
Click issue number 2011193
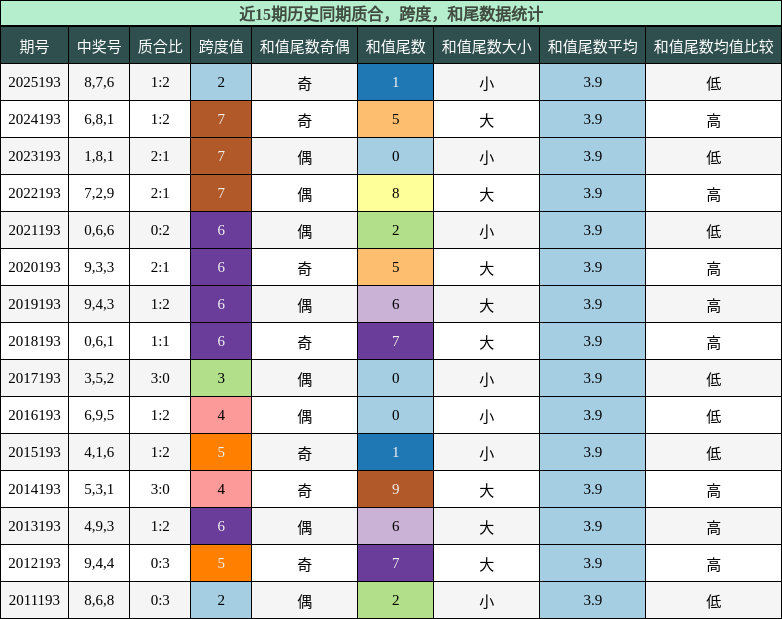click(34, 600)
